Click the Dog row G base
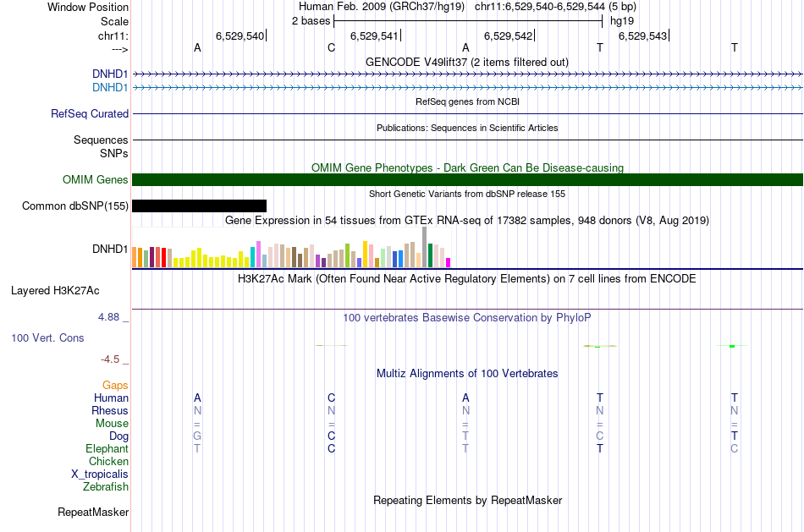The width and height of the screenshot is (804, 532). pyautogui.click(x=197, y=436)
